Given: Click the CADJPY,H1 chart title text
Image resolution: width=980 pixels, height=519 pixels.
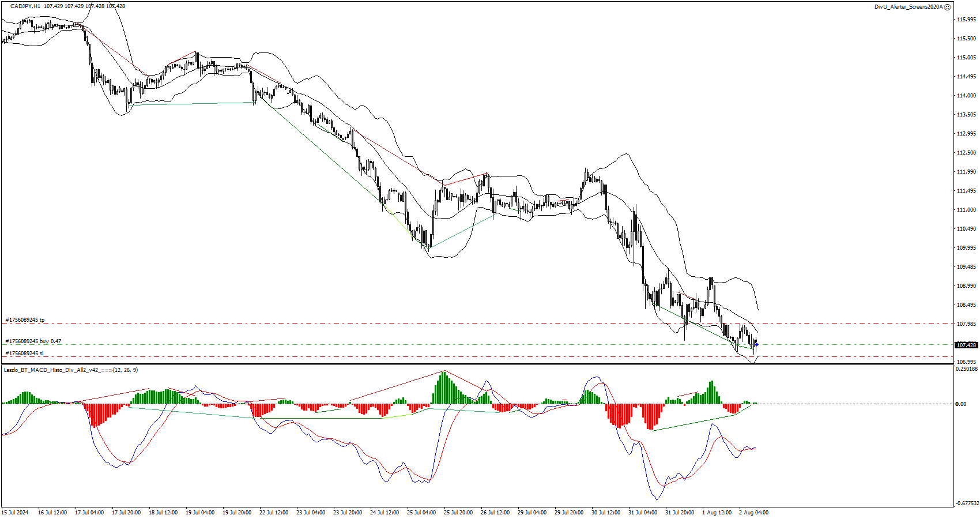Looking at the screenshot, I should 25,6.
